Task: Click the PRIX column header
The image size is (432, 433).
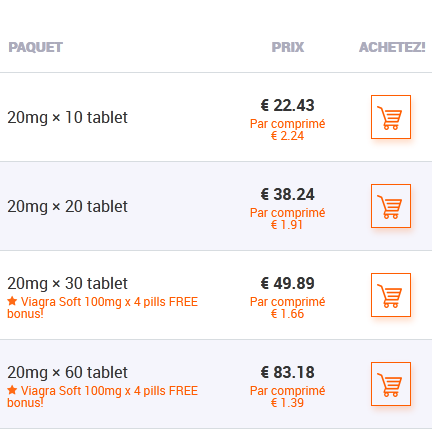Action: (x=288, y=47)
